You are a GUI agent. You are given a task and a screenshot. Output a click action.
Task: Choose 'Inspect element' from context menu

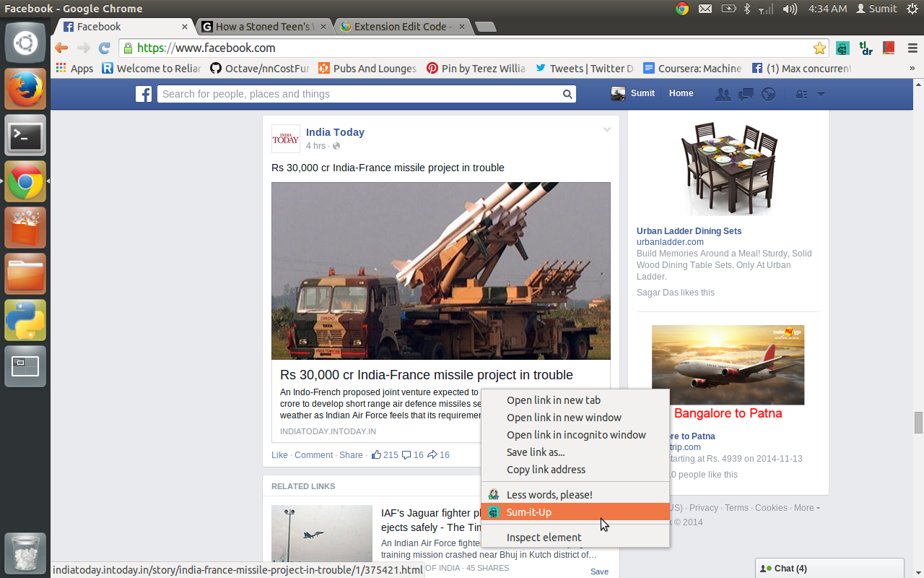[575, 538]
